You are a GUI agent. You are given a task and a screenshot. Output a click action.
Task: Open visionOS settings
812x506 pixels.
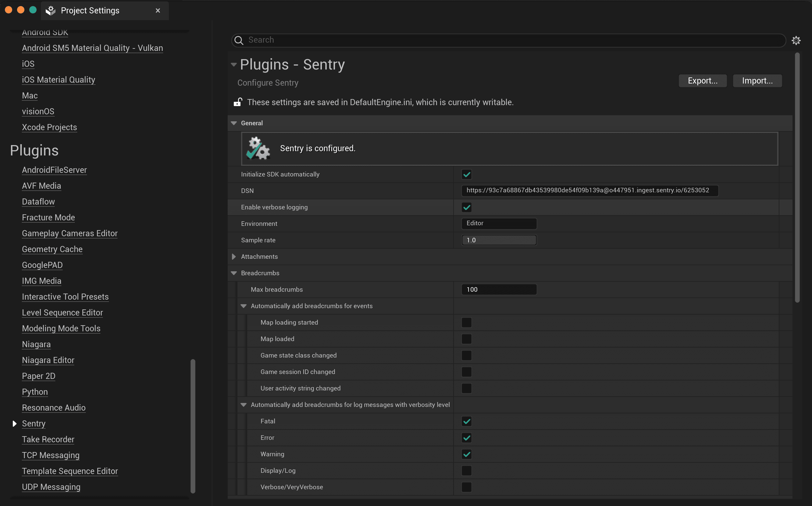point(38,112)
